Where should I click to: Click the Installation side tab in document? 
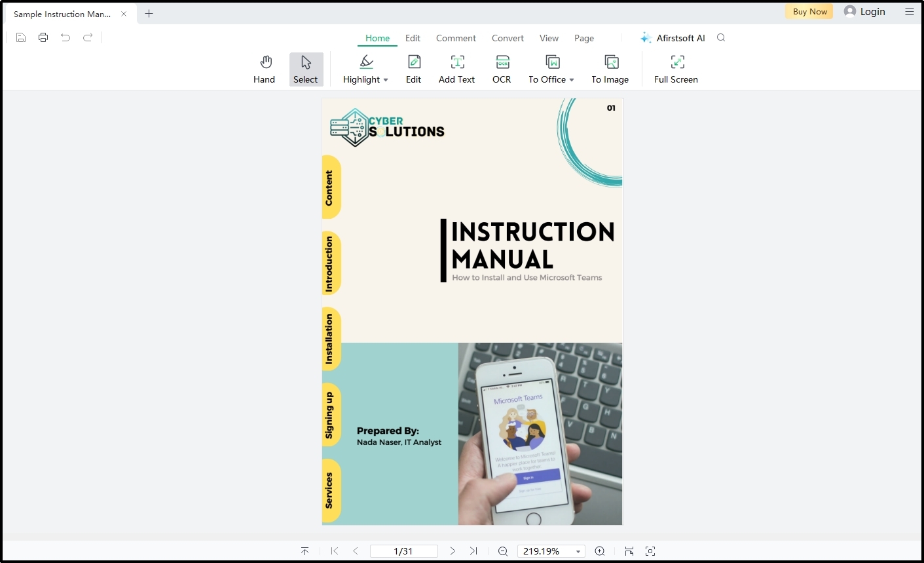click(x=331, y=340)
